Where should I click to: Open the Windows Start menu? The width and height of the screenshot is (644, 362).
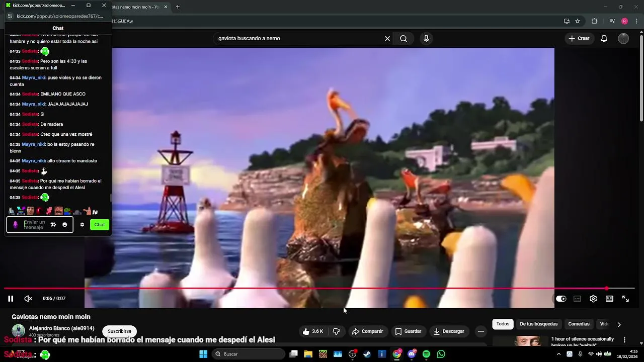tap(203, 354)
